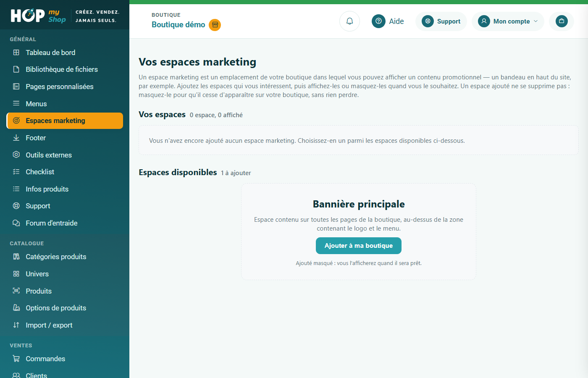Click Ajouter à ma boutique button
This screenshot has height=378, width=588.
(x=359, y=246)
